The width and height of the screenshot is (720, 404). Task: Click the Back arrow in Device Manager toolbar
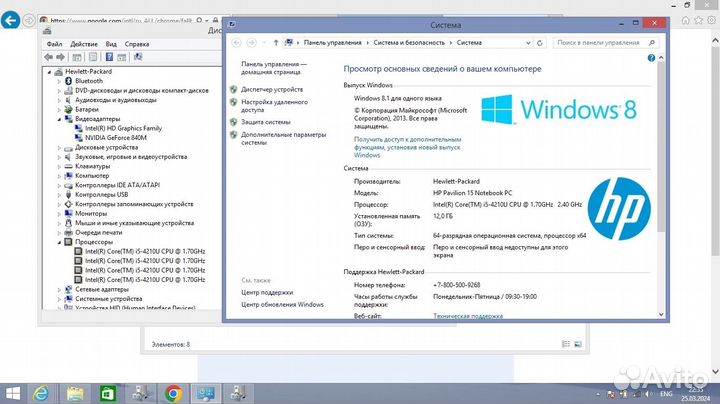[49, 57]
